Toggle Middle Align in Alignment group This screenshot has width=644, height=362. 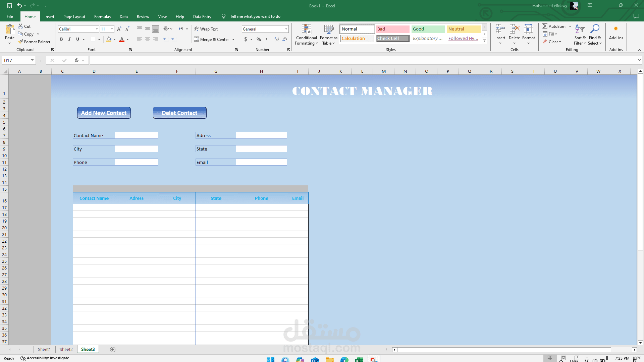click(x=148, y=29)
